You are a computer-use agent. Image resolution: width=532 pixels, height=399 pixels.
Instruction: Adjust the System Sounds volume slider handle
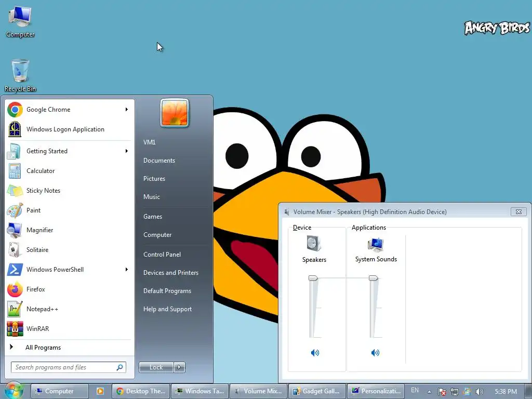coord(374,278)
